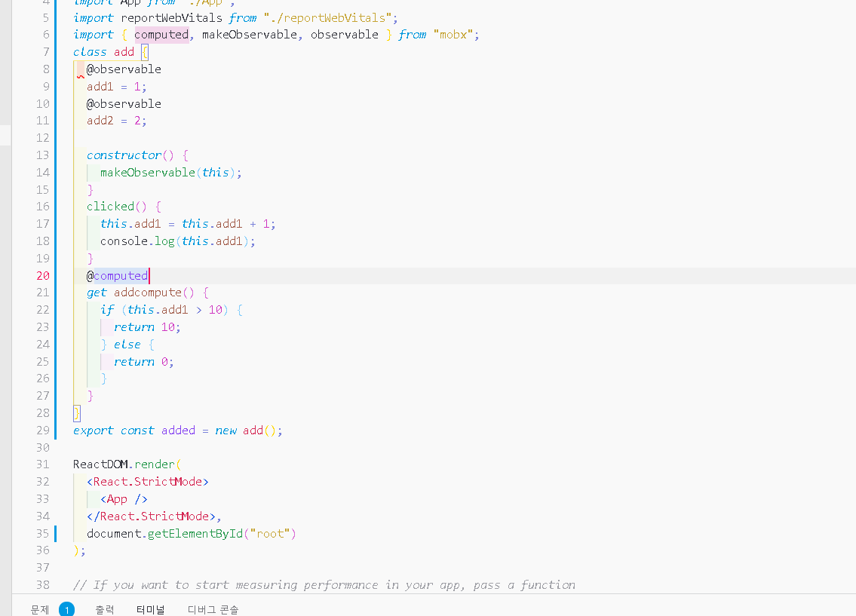Click the "clicked()" method name

pos(116,207)
